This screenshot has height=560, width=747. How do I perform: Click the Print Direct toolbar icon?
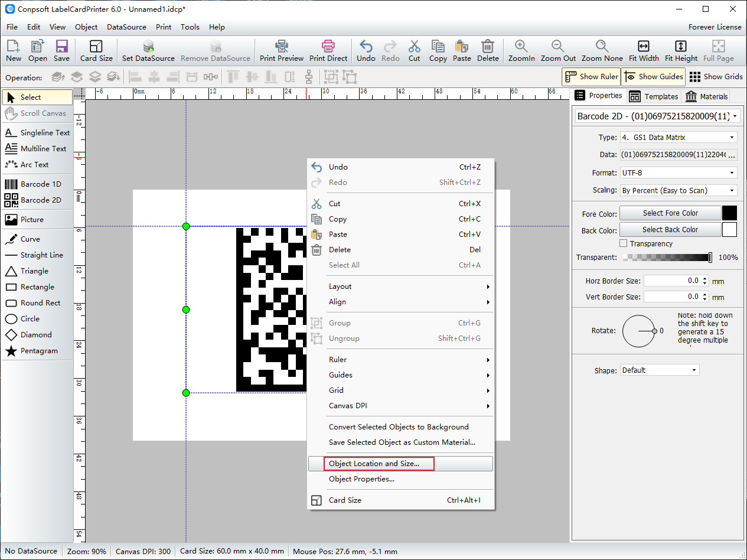click(x=328, y=51)
